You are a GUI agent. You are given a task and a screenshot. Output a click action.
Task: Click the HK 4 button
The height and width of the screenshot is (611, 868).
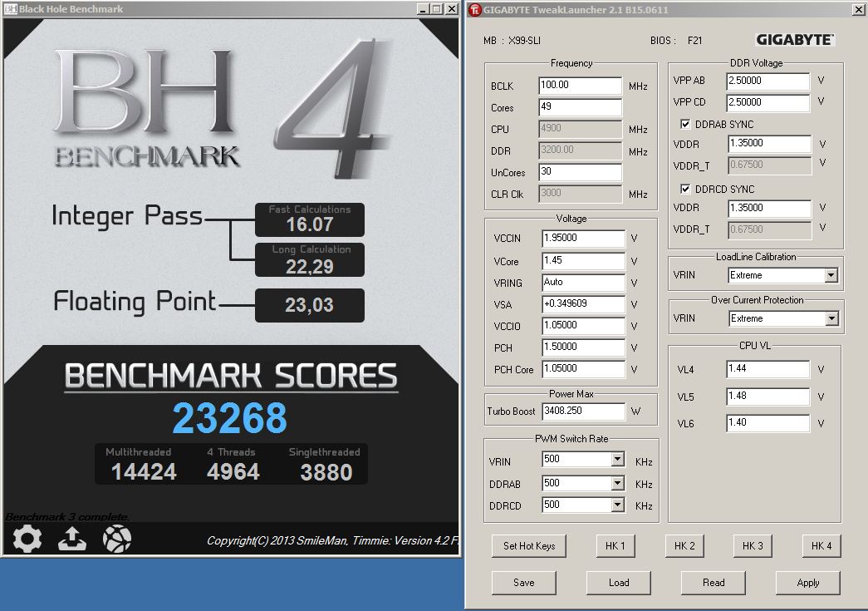pyautogui.click(x=821, y=545)
